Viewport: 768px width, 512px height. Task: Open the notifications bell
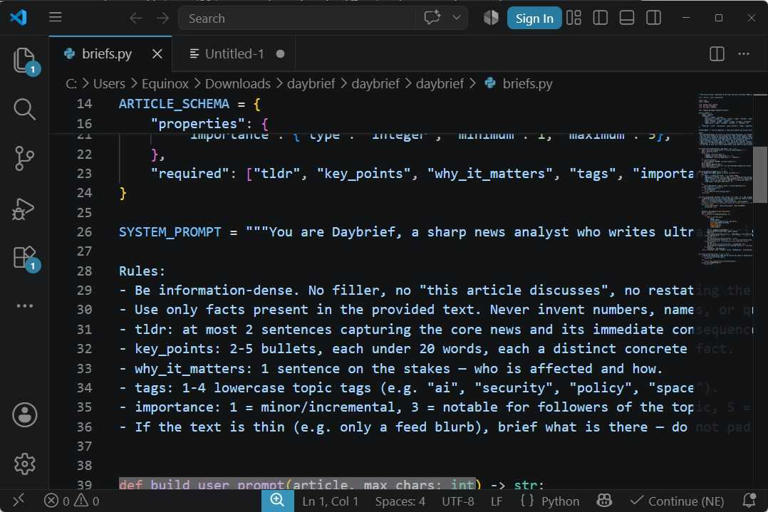[x=749, y=501]
